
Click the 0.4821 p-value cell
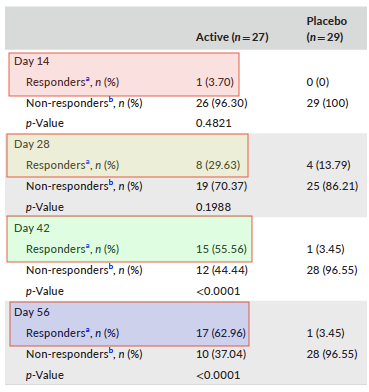pos(214,123)
